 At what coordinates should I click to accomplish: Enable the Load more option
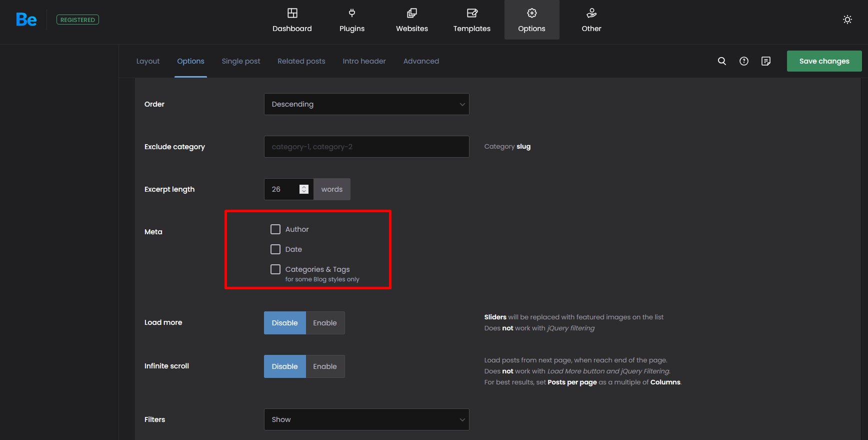point(325,323)
